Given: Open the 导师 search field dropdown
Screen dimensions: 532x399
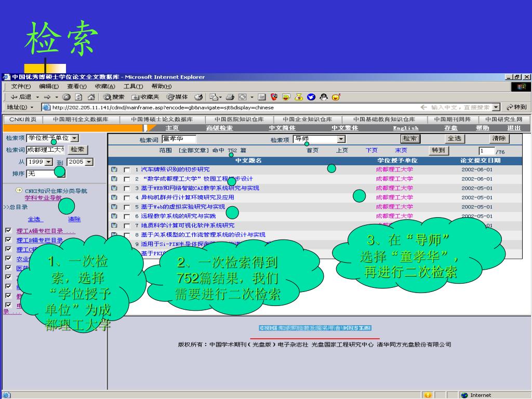Looking at the screenshot, I should [341, 139].
